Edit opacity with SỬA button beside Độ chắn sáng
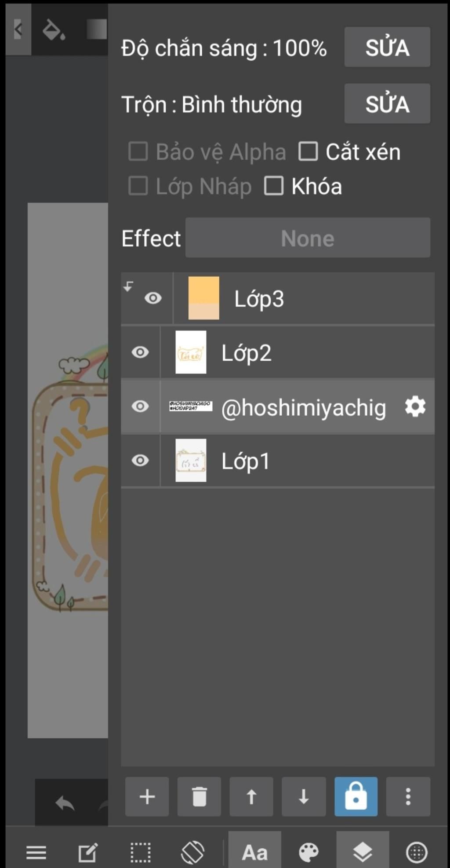Image resolution: width=450 pixels, height=868 pixels. [x=387, y=47]
